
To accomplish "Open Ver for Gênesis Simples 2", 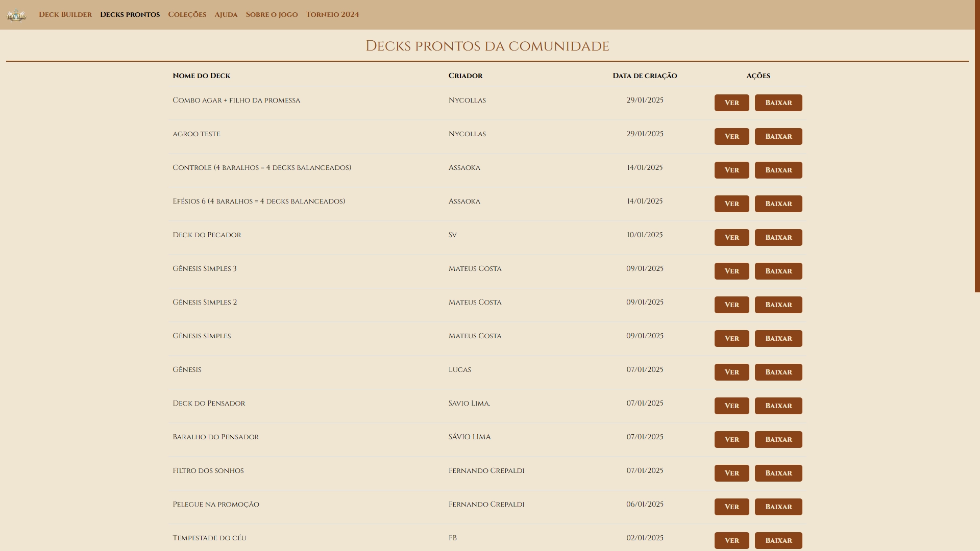I will coord(731,305).
